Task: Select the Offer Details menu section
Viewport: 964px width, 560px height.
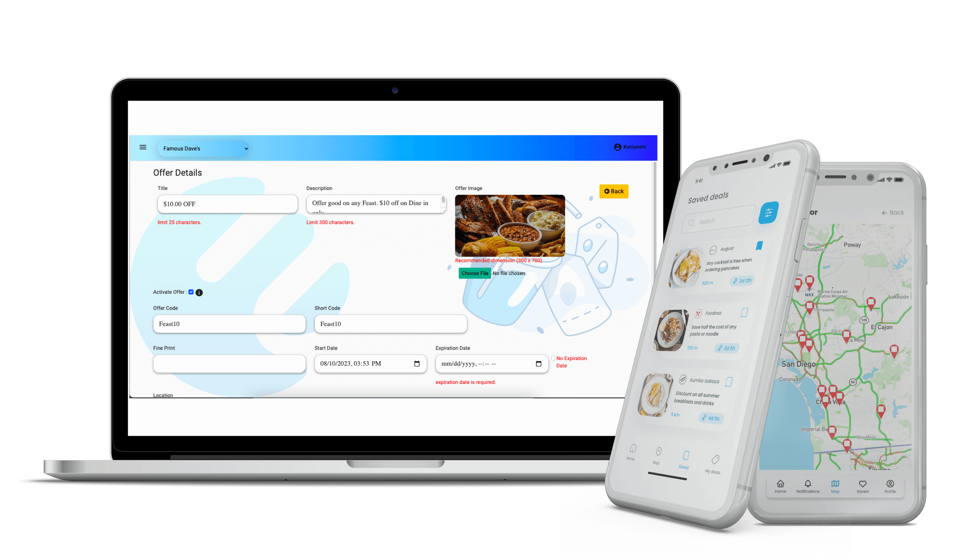Action: [x=176, y=173]
